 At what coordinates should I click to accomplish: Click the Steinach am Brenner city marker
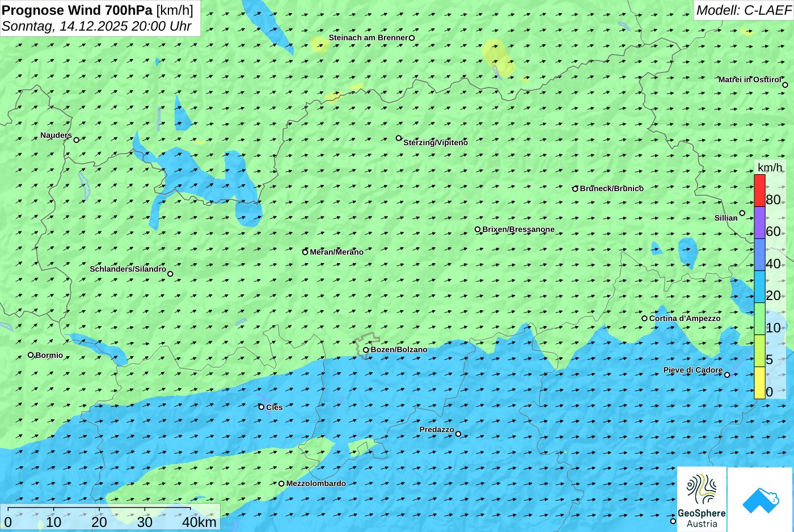pyautogui.click(x=412, y=38)
